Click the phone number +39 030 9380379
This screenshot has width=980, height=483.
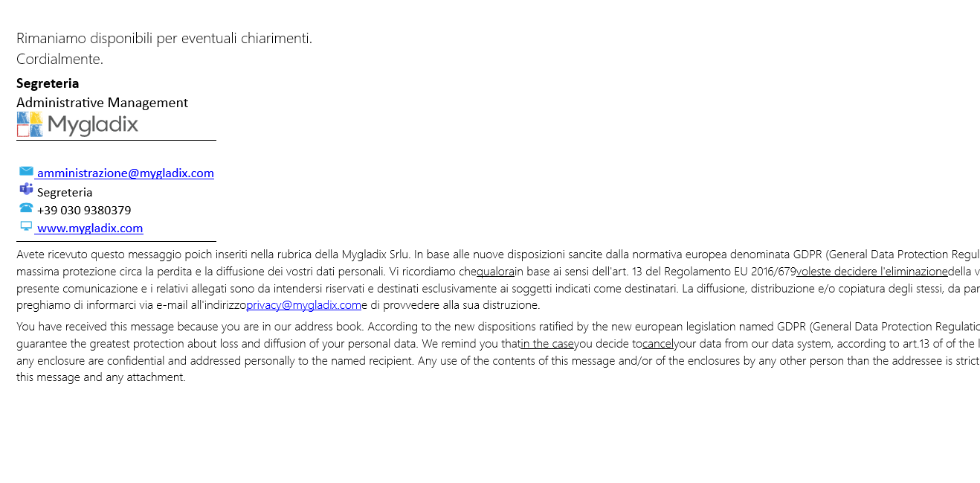pos(84,211)
